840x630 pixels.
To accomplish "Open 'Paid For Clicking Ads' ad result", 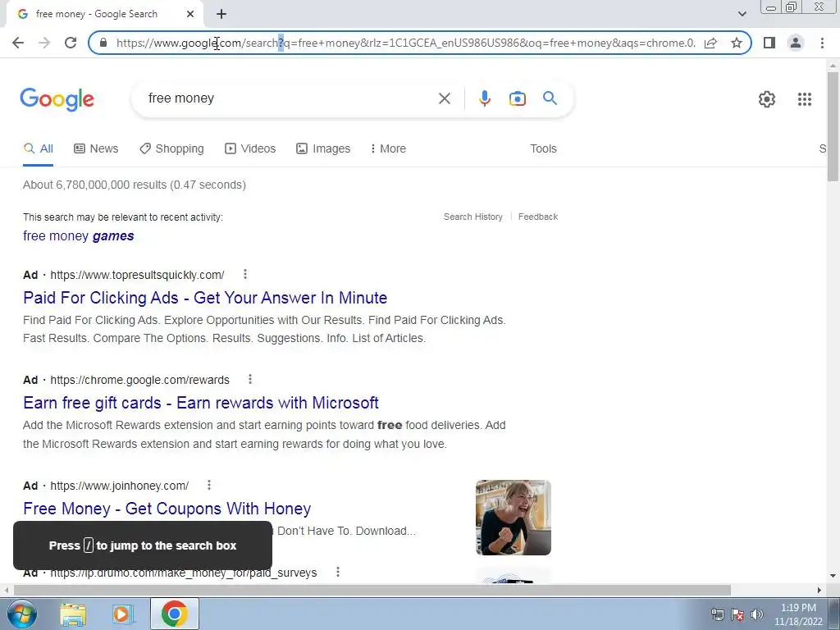I will tap(205, 297).
